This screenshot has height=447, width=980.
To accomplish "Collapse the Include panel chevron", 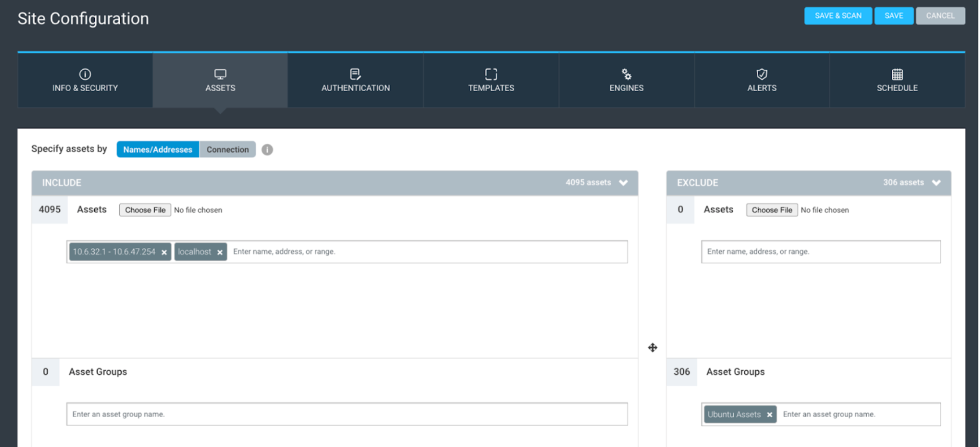I will tap(624, 183).
